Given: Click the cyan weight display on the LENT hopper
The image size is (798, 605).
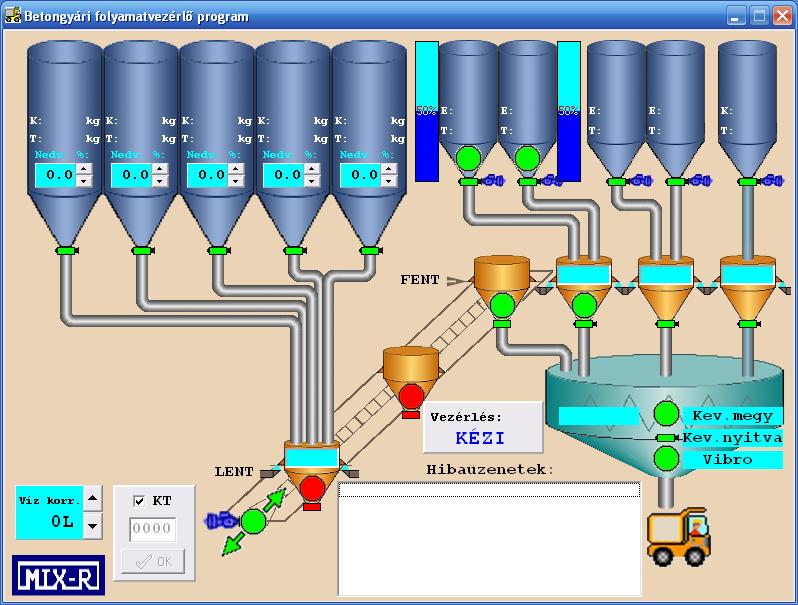Looking at the screenshot, I should click(312, 458).
